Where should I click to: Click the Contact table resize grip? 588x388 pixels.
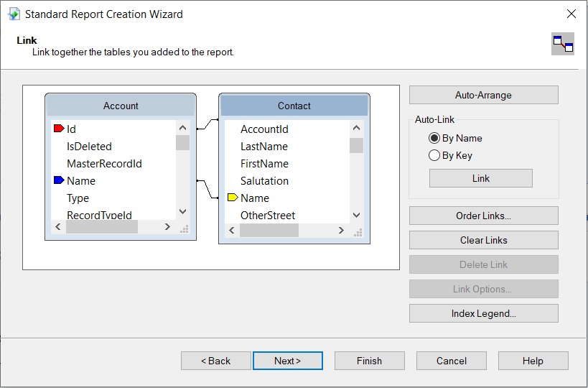click(358, 231)
